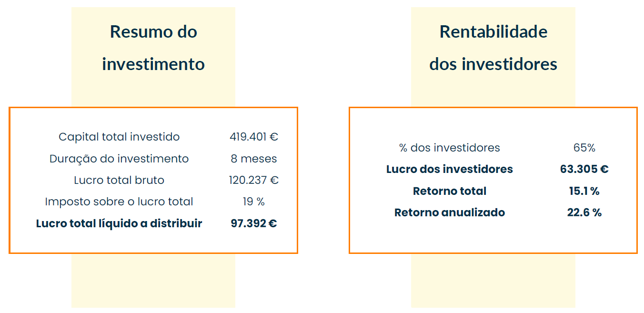Select 'Imposto sobre o lucro total' label
This screenshot has width=644, height=313.
(x=119, y=202)
